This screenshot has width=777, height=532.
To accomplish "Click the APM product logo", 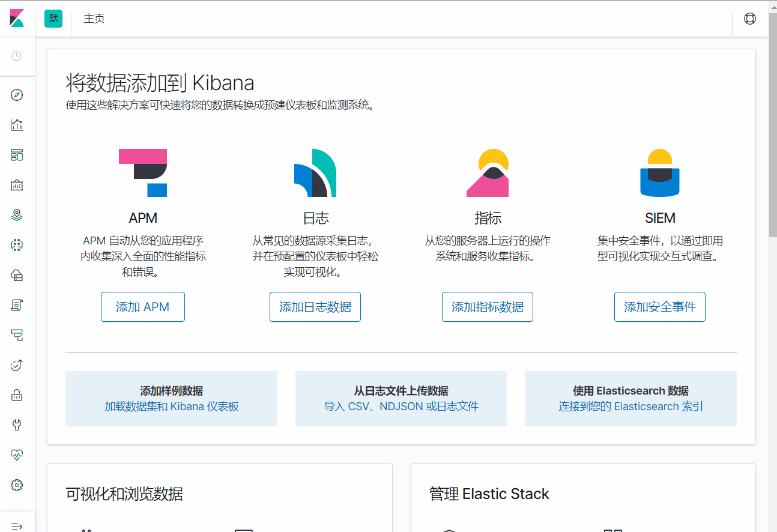I will pyautogui.click(x=143, y=173).
